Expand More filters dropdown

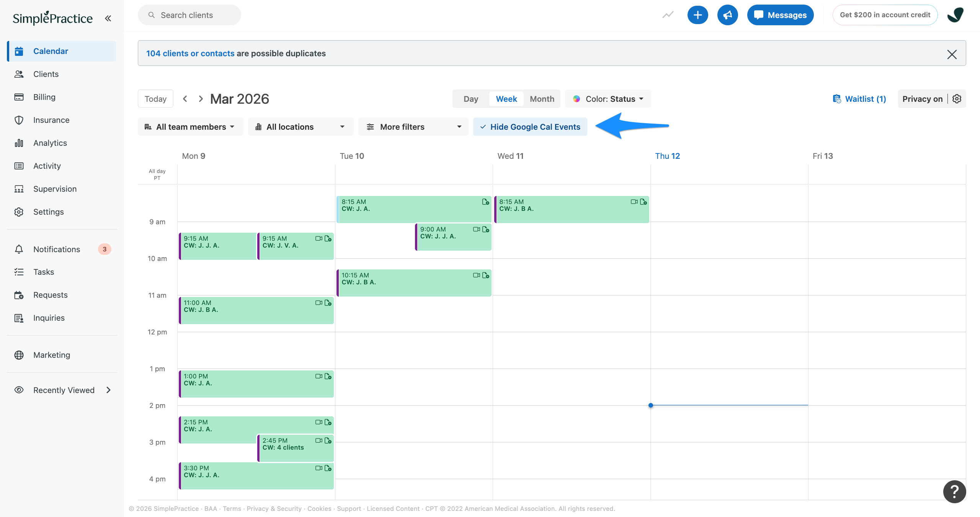[x=413, y=127]
